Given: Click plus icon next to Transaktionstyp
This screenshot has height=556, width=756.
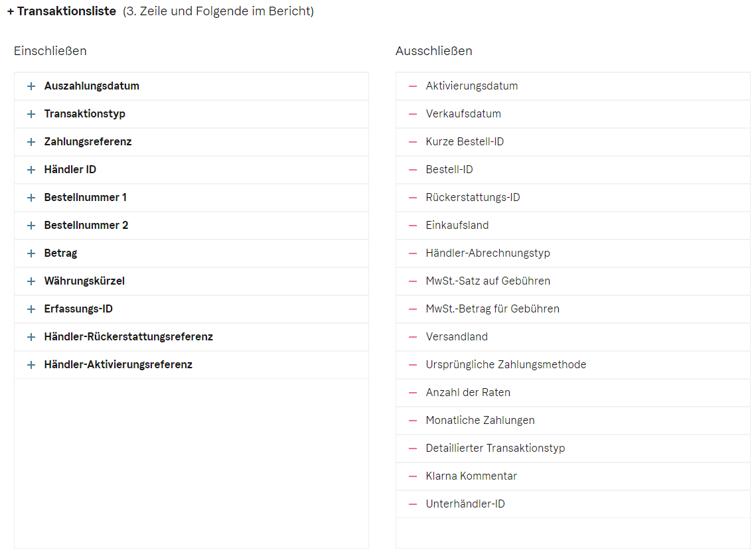Looking at the screenshot, I should [31, 114].
